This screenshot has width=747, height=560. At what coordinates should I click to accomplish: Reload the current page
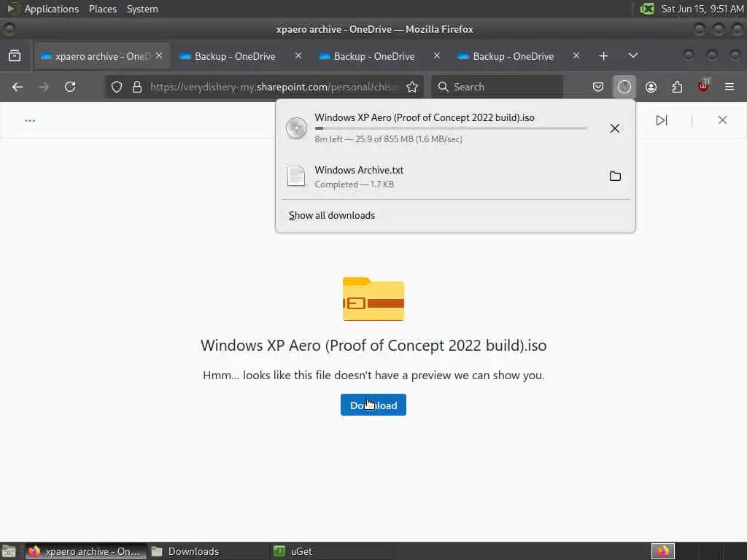point(70,87)
